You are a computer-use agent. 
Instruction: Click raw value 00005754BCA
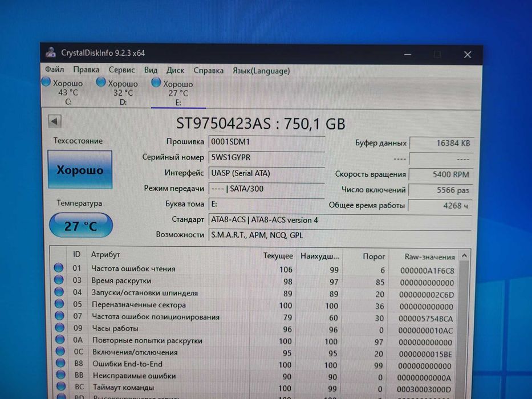tap(425, 319)
